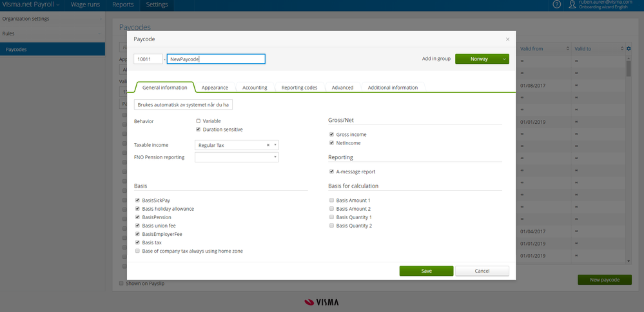Uncheck the Gross income checkbox
The height and width of the screenshot is (312, 644).
(331, 134)
